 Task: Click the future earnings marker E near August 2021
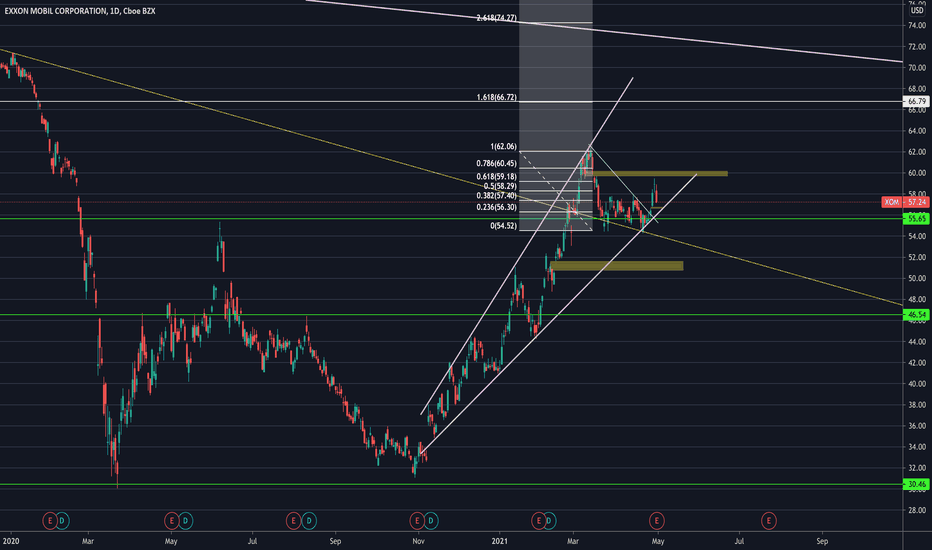click(769, 521)
